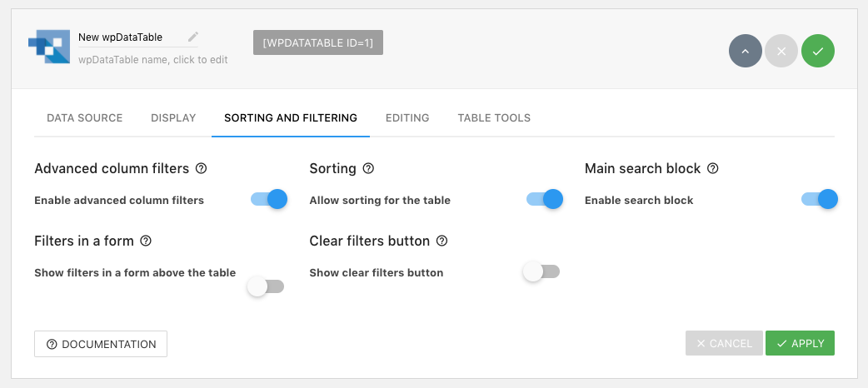Click the green checkmark apply icon
Image resolution: width=868 pixels, height=388 pixels.
[817, 51]
